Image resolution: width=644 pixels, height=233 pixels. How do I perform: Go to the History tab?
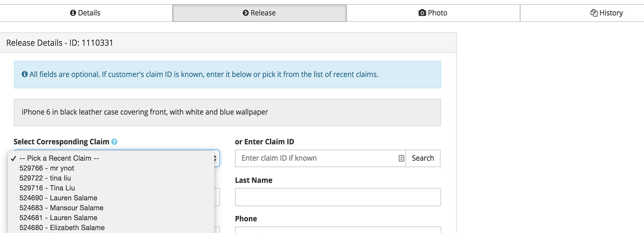coord(606,13)
